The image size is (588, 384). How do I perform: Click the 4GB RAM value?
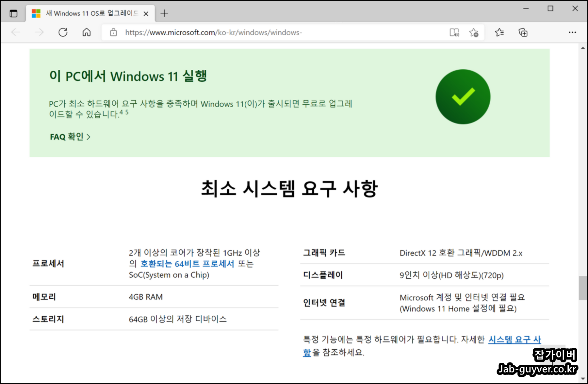[x=146, y=297]
